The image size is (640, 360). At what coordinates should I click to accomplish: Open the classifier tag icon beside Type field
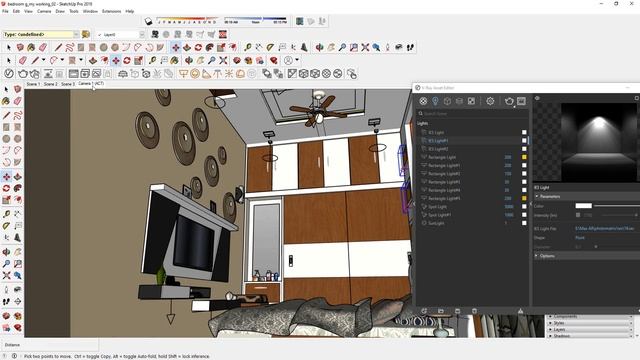coord(86,34)
